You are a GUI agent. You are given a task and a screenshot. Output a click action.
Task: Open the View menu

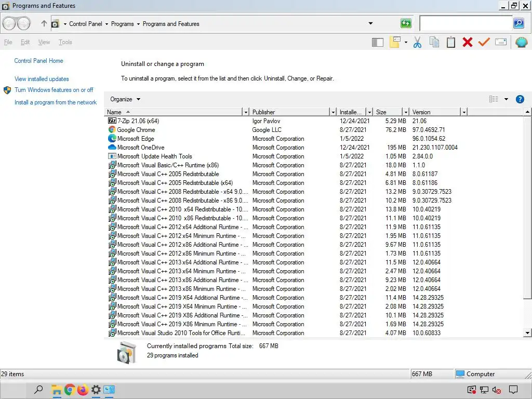[x=44, y=42]
